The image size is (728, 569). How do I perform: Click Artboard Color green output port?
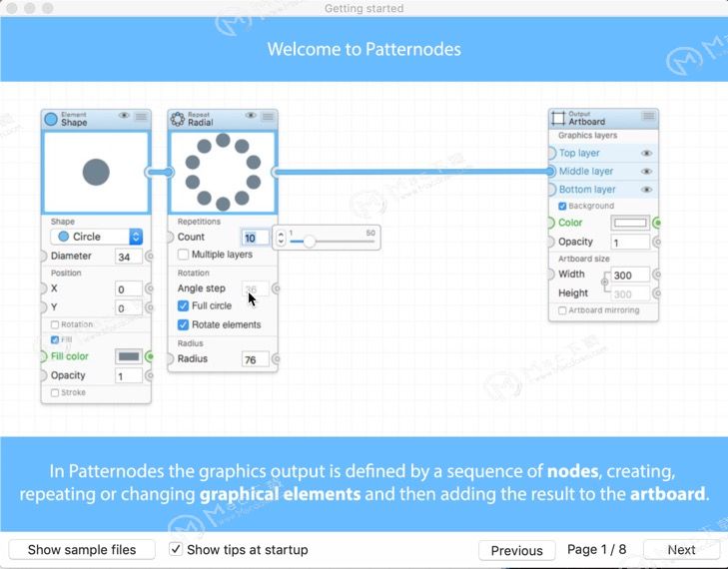[x=656, y=223]
